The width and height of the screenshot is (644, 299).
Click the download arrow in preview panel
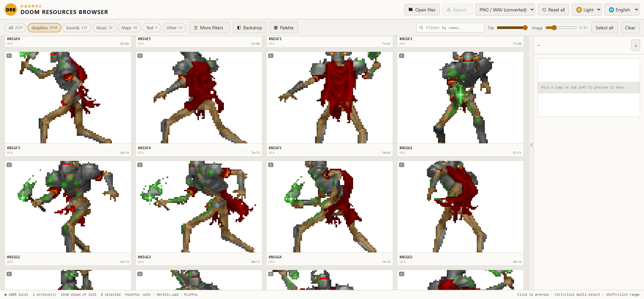(x=636, y=45)
